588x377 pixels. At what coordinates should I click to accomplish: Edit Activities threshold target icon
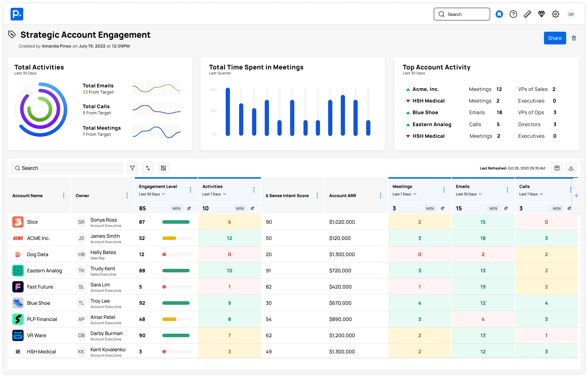click(252, 208)
